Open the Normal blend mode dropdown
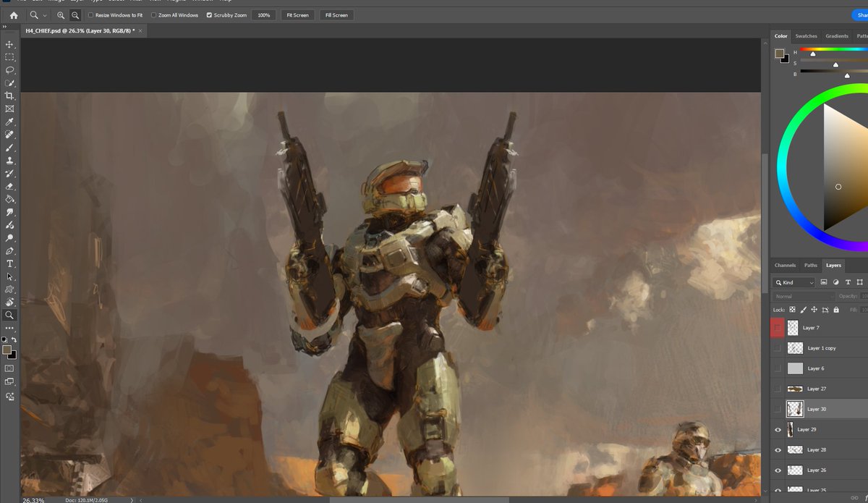868x503 pixels. (x=804, y=296)
